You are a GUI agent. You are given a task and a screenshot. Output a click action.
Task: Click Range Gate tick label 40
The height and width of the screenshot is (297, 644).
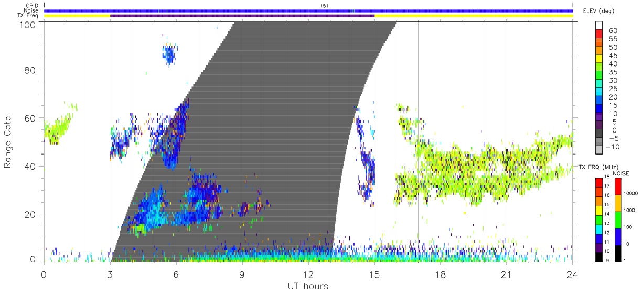30,166
